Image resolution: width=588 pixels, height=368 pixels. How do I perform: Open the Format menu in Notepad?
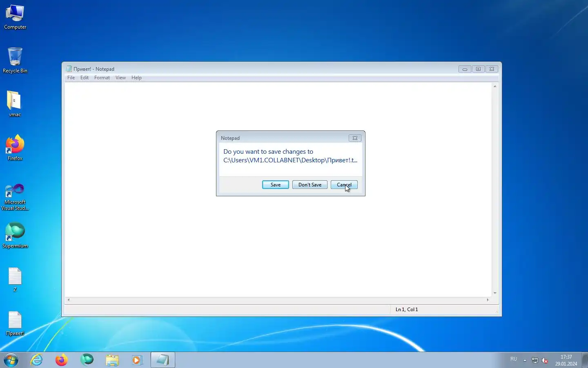(102, 78)
